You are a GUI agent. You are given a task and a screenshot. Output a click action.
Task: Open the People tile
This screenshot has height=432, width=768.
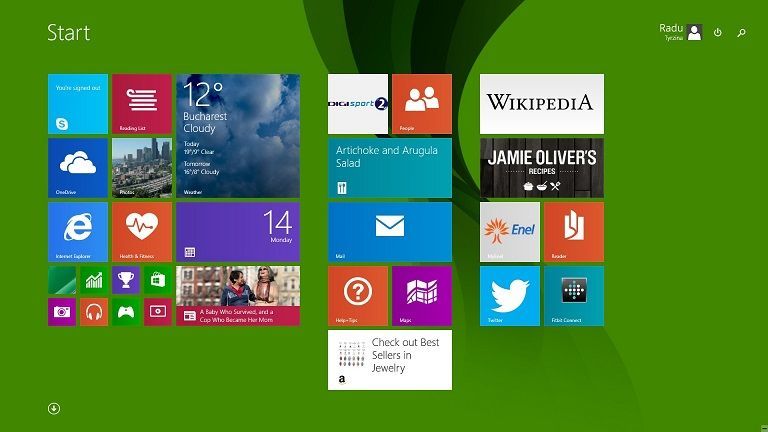coord(422,104)
